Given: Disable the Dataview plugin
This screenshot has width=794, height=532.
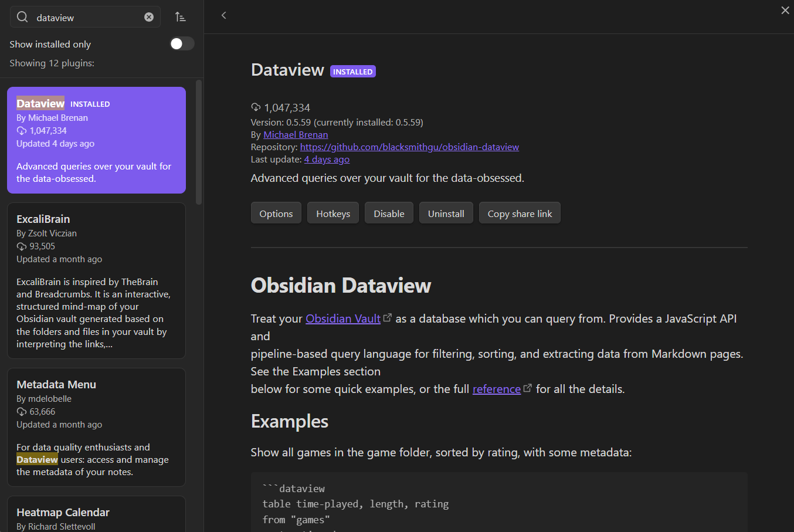Looking at the screenshot, I should (x=388, y=213).
